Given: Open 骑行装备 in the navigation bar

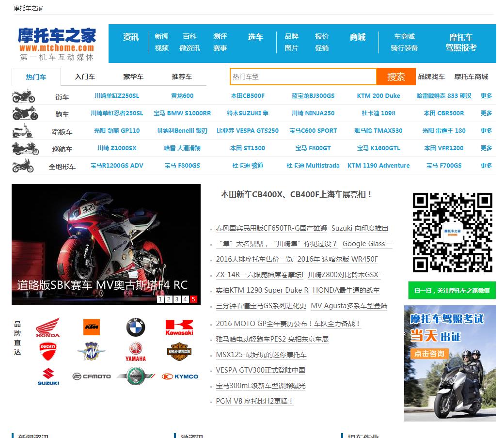Looking at the screenshot, I should [404, 48].
